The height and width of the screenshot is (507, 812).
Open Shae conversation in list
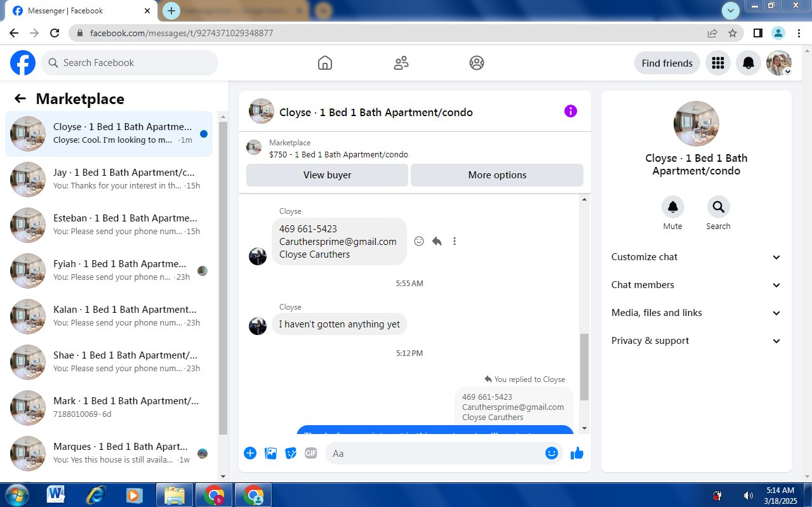109,362
